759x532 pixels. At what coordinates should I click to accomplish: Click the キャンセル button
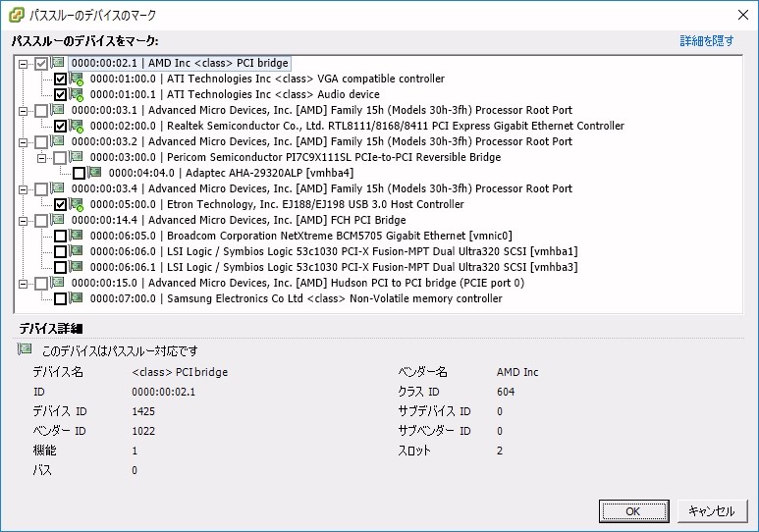click(712, 511)
